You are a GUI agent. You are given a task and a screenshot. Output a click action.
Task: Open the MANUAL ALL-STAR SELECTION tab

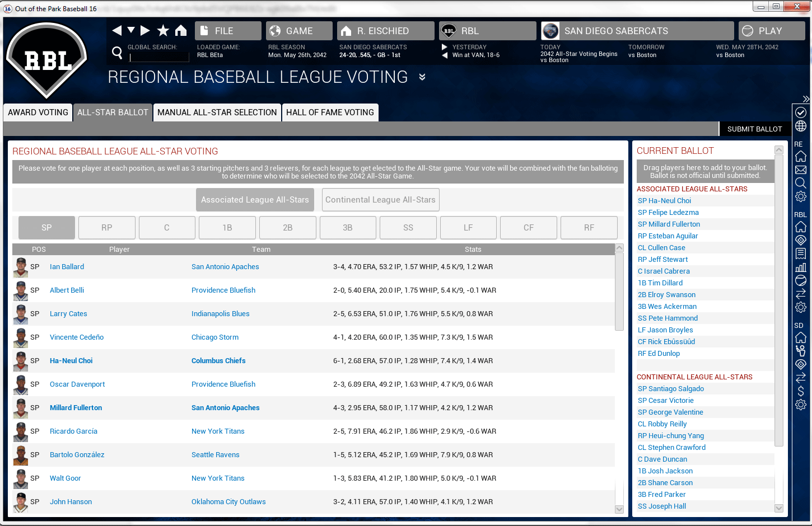coord(217,112)
